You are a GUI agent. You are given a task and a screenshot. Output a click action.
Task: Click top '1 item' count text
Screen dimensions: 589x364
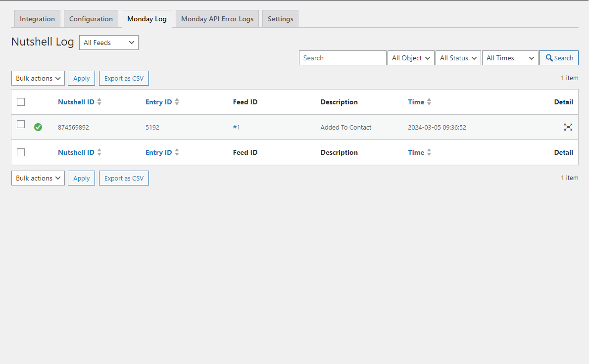click(x=570, y=78)
